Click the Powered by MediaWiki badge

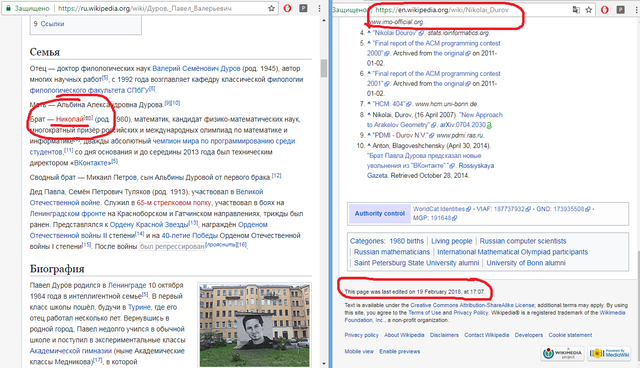pyautogui.click(x=609, y=353)
